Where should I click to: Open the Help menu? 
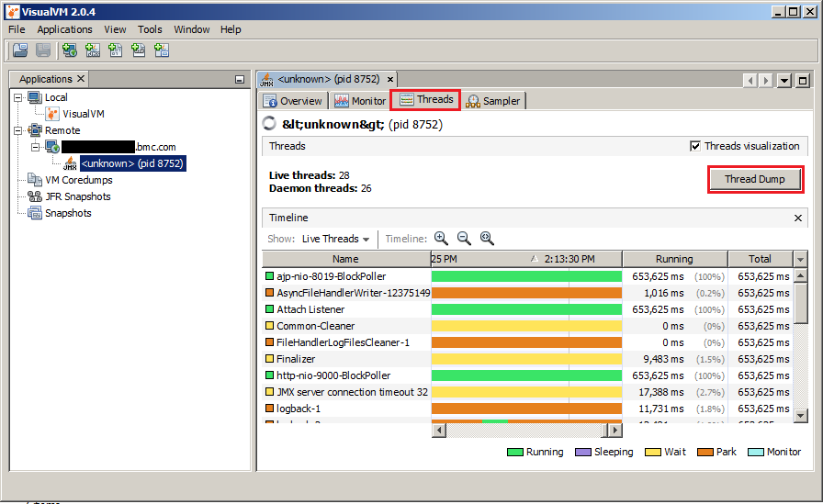pos(231,29)
